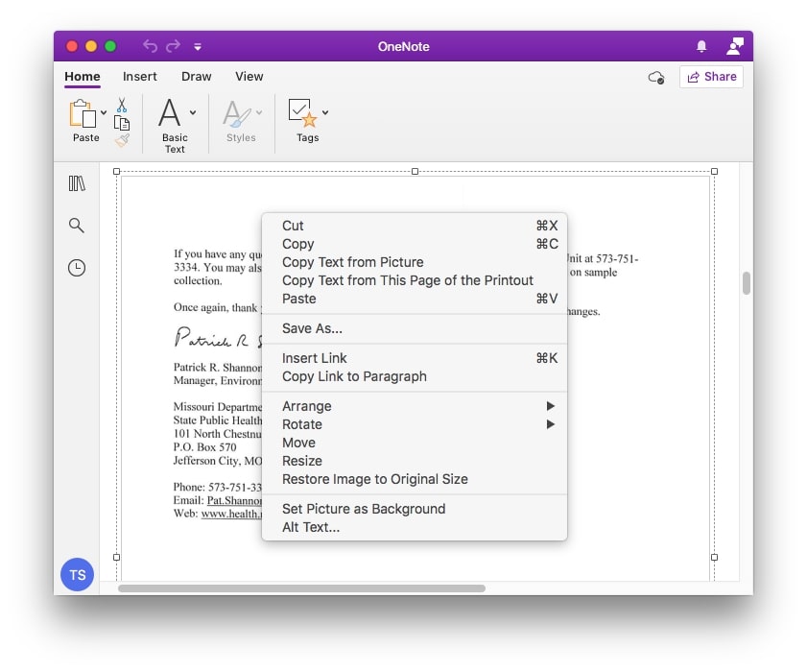Screen dimensions: 807x672
Task: Choose Paste from the context menu
Action: [x=415, y=299]
